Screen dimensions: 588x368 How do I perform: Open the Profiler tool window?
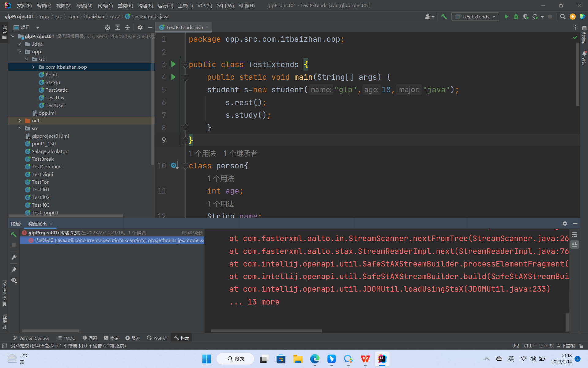pyautogui.click(x=157, y=338)
